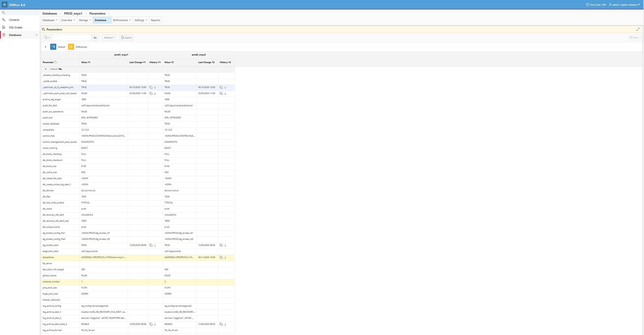Select the blue Default saved report icon
Viewport: 644px width, 335px height.
(x=53, y=47)
